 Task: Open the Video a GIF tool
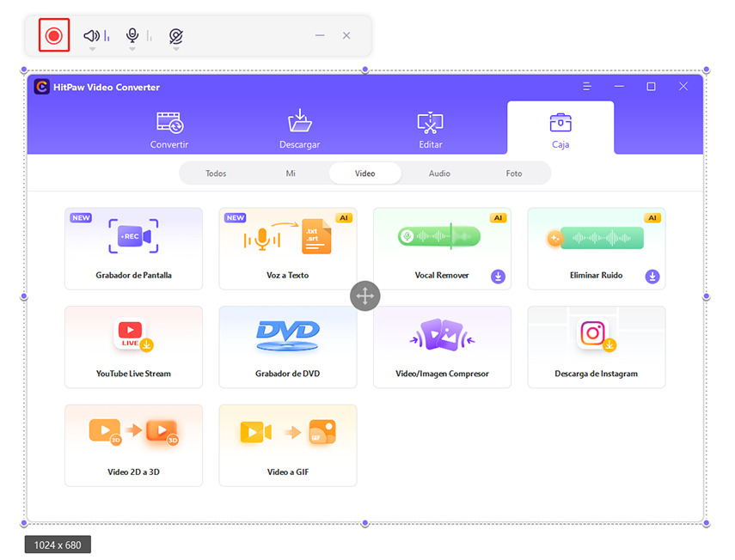point(288,445)
